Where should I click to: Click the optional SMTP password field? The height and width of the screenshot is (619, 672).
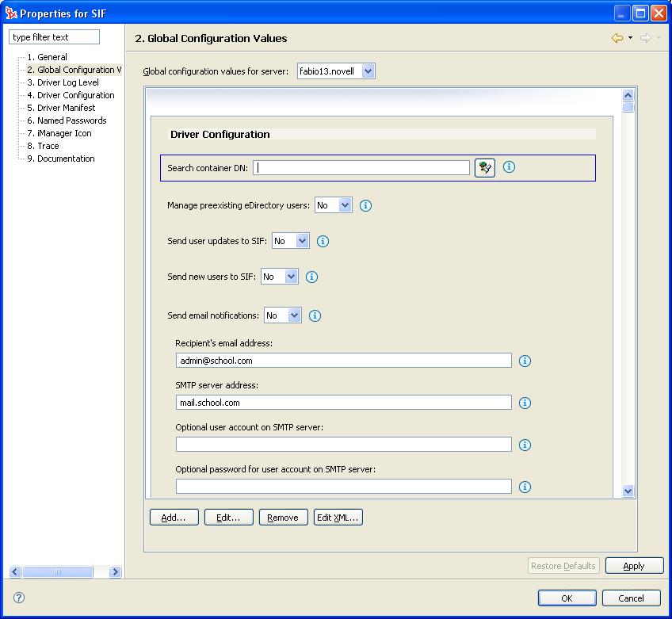click(343, 487)
